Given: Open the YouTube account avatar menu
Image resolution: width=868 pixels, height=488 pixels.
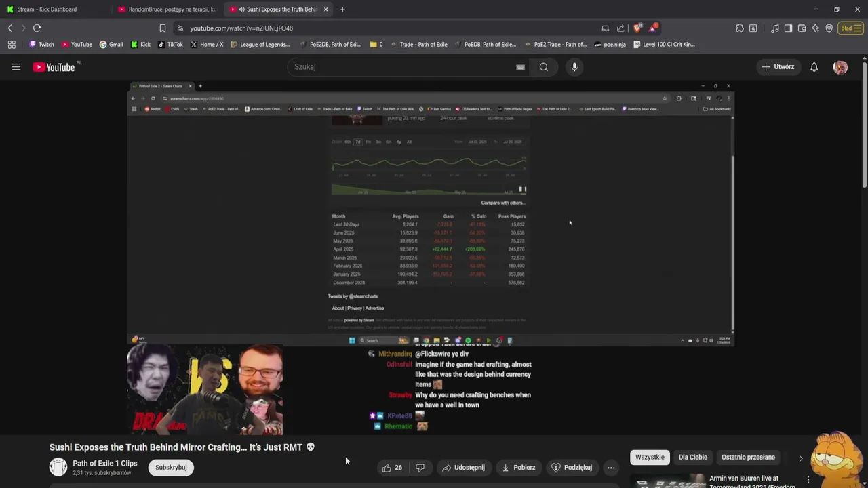Looking at the screenshot, I should [x=840, y=67].
